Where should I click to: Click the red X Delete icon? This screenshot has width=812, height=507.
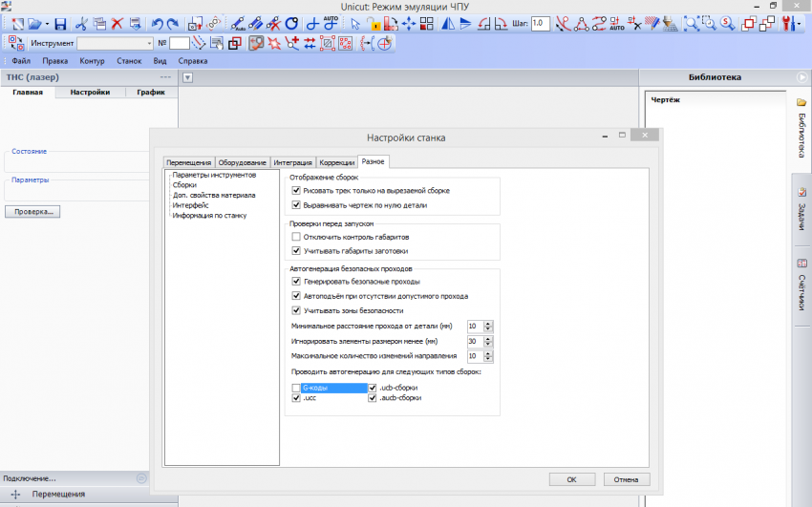pyautogui.click(x=118, y=23)
